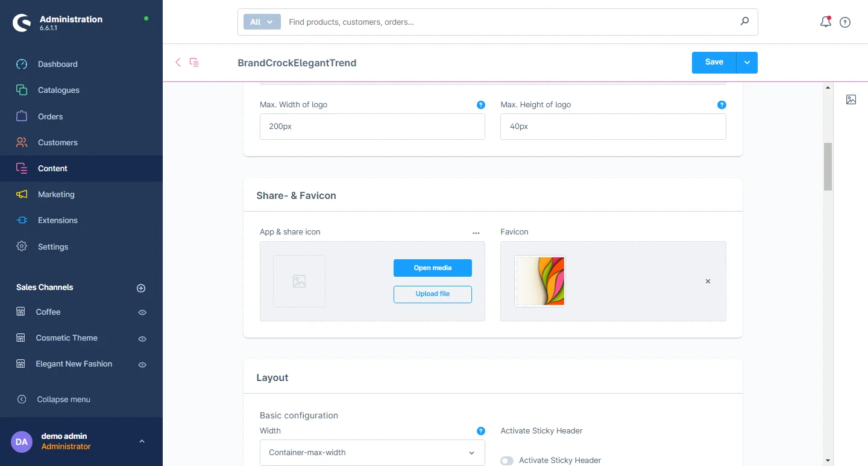Image resolution: width=868 pixels, height=466 pixels.
Task: Open the All search filter dropdown
Action: tap(262, 22)
